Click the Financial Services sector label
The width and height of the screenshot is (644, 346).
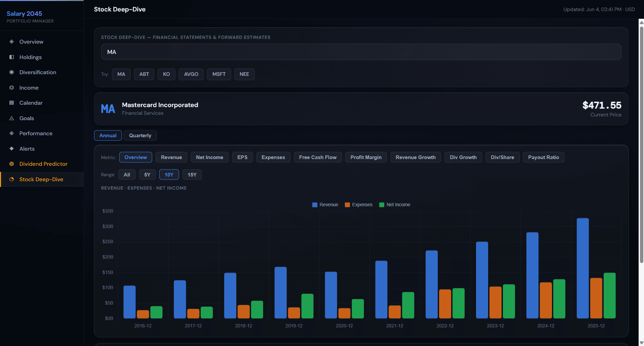coord(142,113)
